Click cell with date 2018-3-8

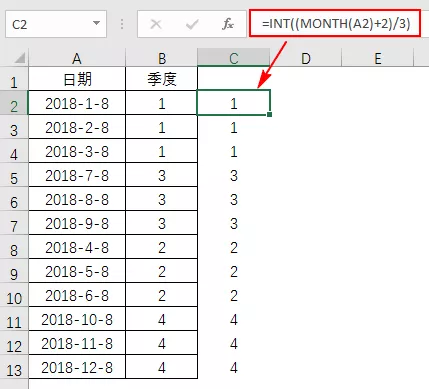tap(77, 151)
